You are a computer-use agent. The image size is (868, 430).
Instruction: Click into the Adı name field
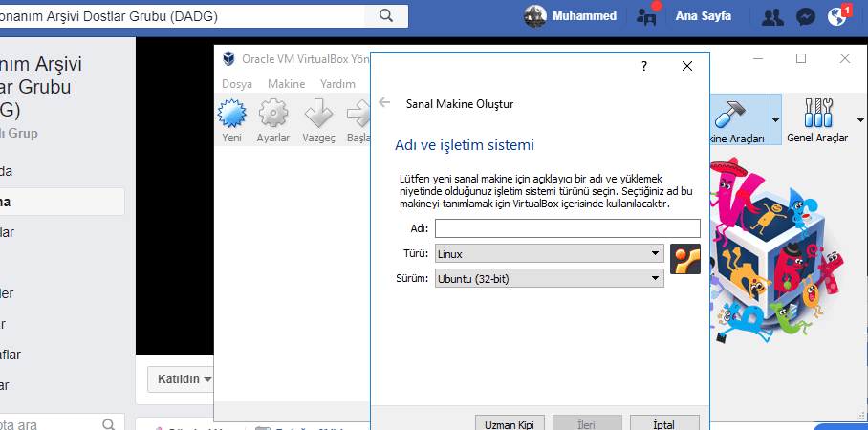568,228
